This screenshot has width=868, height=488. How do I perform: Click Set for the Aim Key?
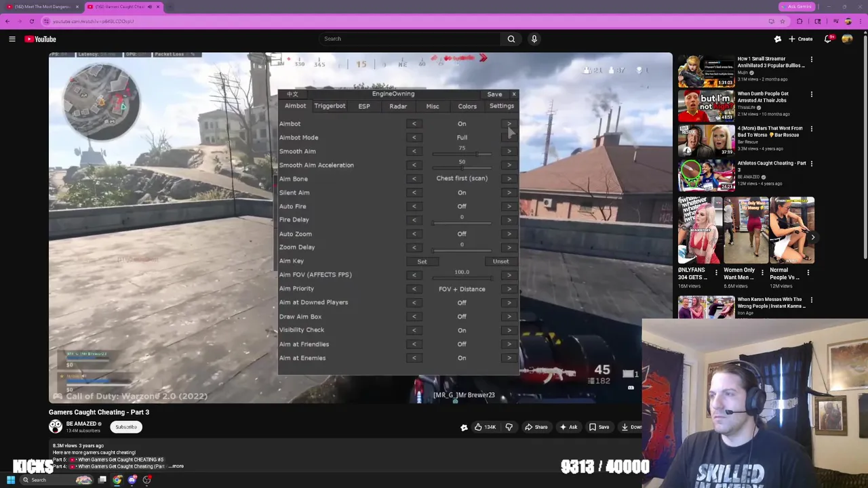422,262
